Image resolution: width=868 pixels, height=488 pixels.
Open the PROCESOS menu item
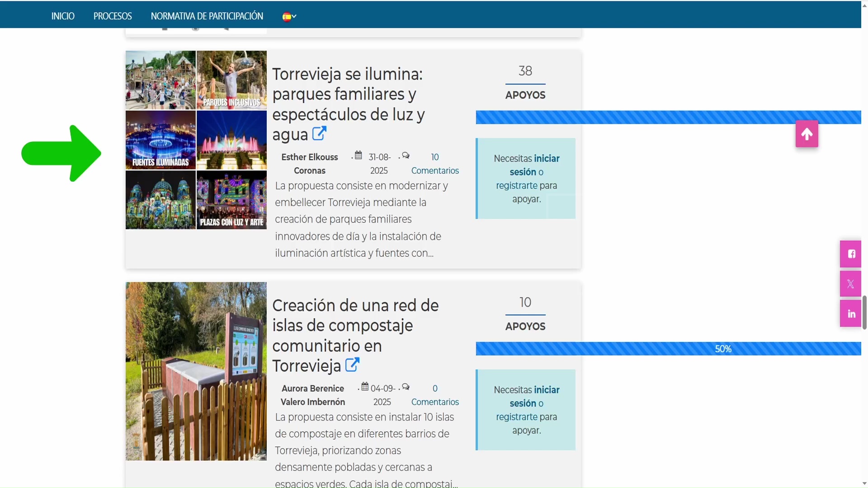click(113, 16)
